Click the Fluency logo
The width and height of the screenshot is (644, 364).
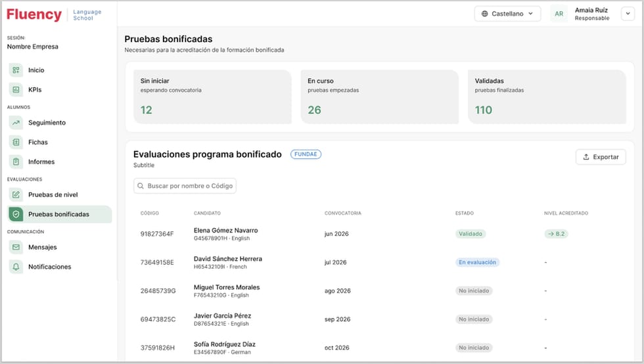(x=34, y=14)
